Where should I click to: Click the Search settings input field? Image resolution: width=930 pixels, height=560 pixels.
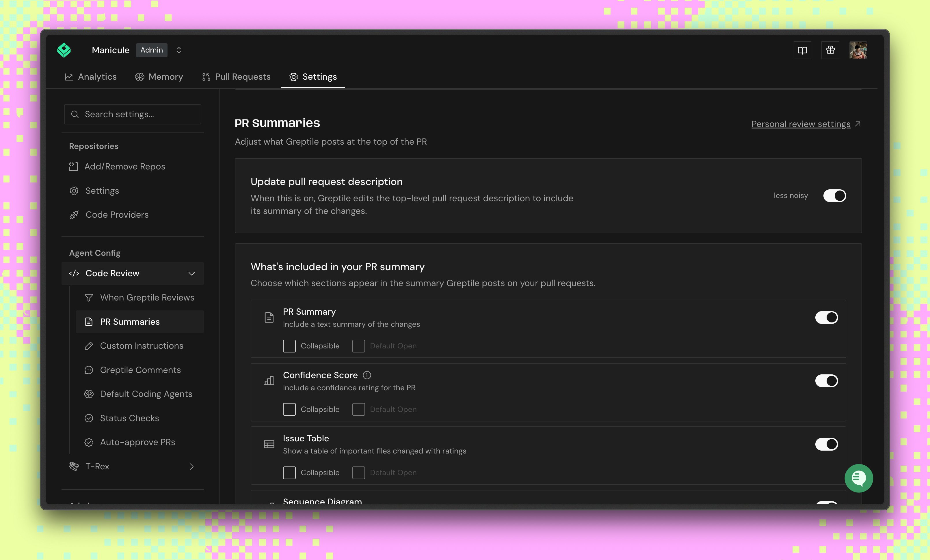[x=133, y=114]
